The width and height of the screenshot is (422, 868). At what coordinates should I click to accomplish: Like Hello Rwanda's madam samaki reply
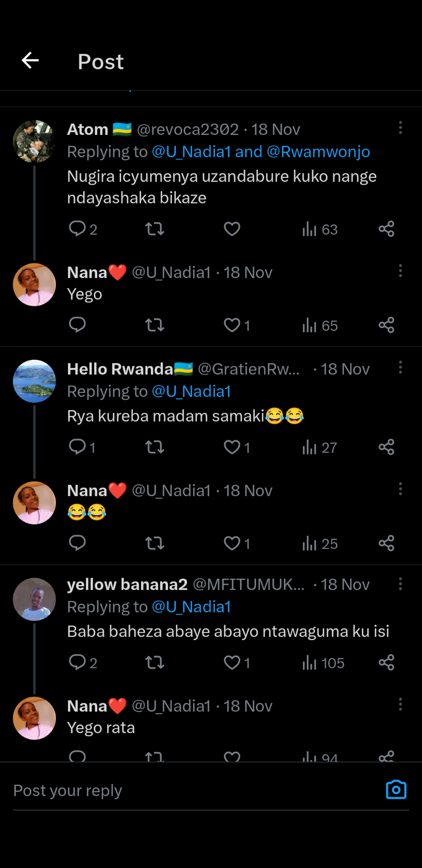point(232,447)
